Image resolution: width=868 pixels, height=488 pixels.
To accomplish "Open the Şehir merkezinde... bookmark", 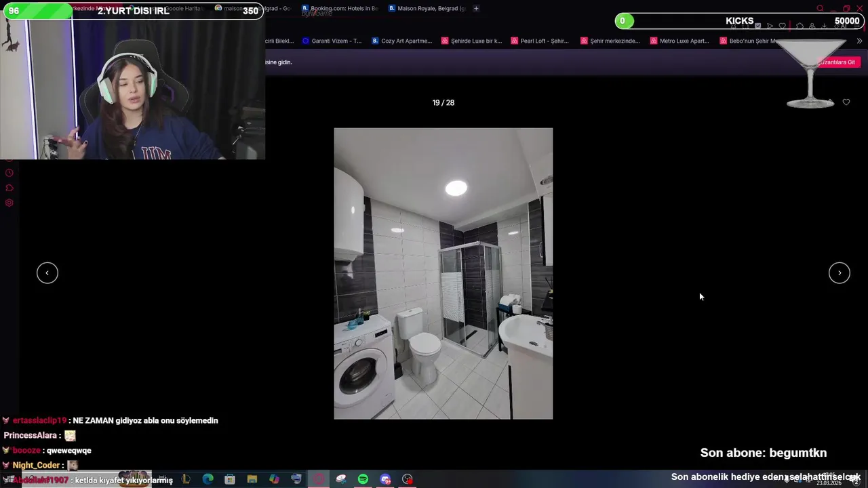I will pyautogui.click(x=610, y=41).
